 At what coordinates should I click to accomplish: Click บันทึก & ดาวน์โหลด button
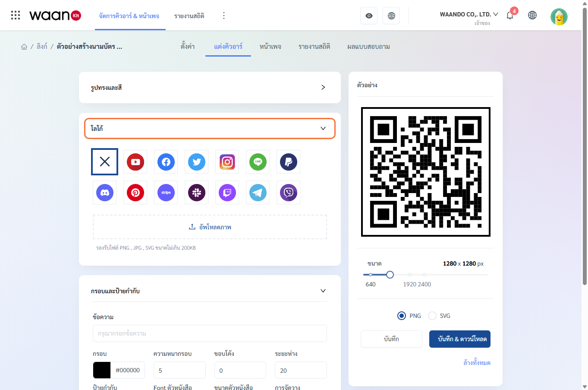(460, 339)
